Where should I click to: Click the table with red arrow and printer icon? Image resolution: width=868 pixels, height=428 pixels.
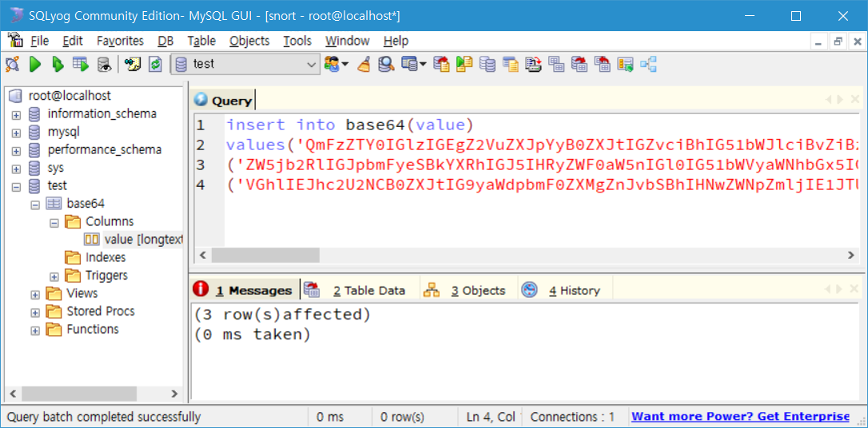coord(533,64)
